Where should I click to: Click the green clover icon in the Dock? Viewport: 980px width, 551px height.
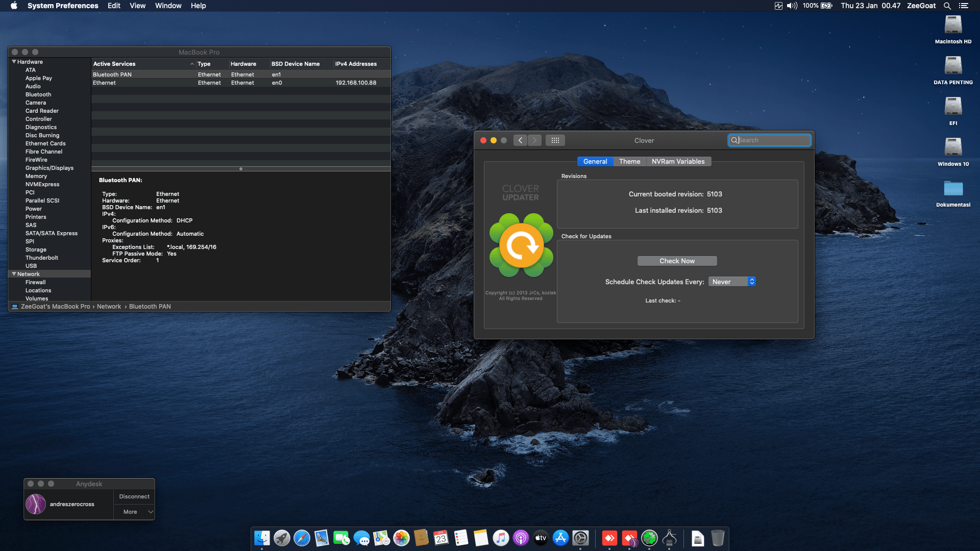coord(649,538)
